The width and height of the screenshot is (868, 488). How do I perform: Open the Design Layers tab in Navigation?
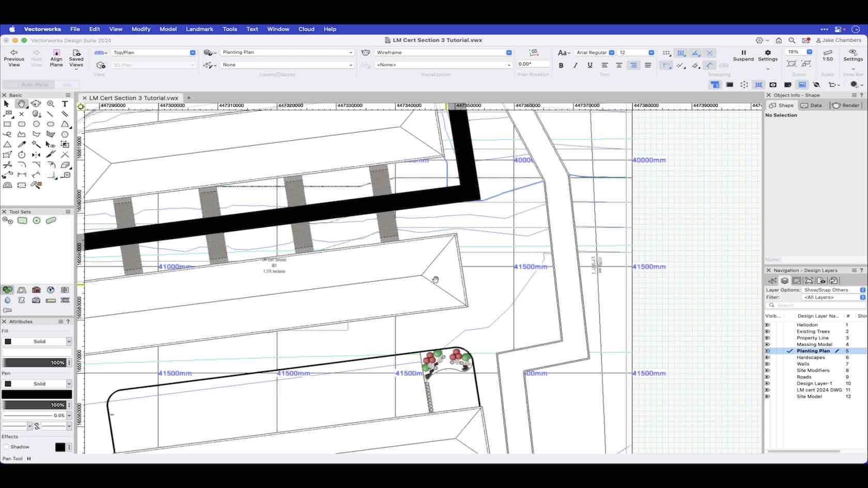pos(784,280)
